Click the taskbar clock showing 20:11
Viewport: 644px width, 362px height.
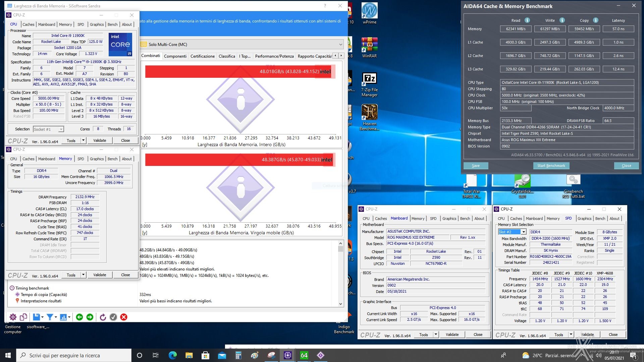(x=614, y=355)
